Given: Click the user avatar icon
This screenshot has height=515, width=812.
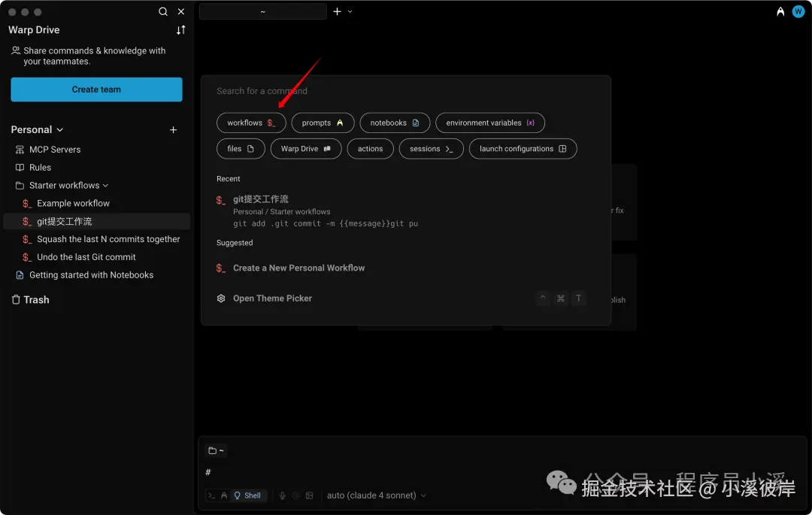Looking at the screenshot, I should 798,11.
